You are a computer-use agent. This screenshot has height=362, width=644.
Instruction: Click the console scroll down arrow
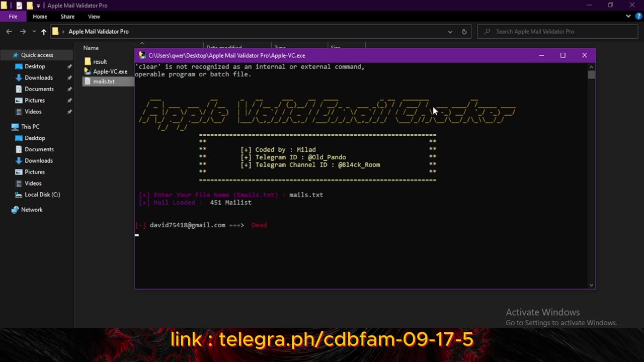click(591, 285)
